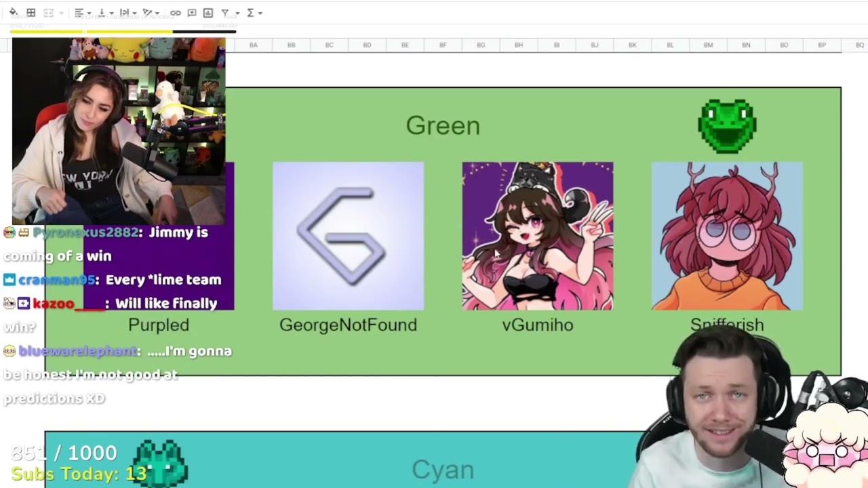Open the cell borders tool
Screen dimensions: 868x488
[x=31, y=13]
